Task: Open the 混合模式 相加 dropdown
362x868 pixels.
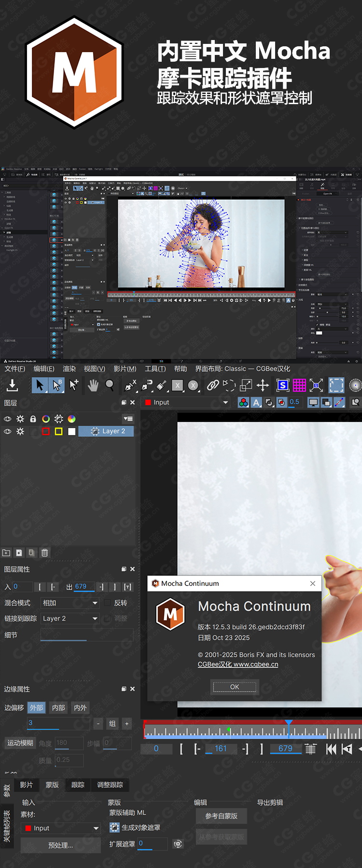Action: [70, 603]
